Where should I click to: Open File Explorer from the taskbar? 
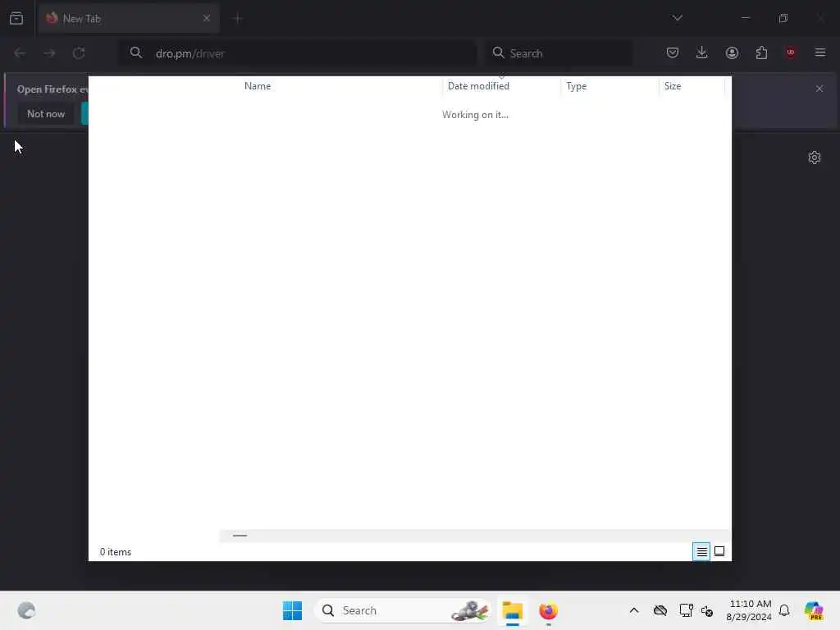click(512, 610)
